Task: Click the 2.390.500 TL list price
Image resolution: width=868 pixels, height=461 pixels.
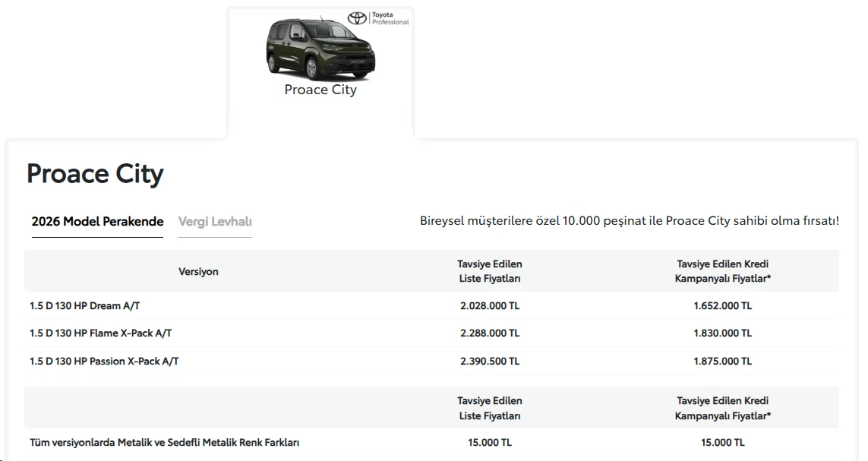Action: pos(490,362)
